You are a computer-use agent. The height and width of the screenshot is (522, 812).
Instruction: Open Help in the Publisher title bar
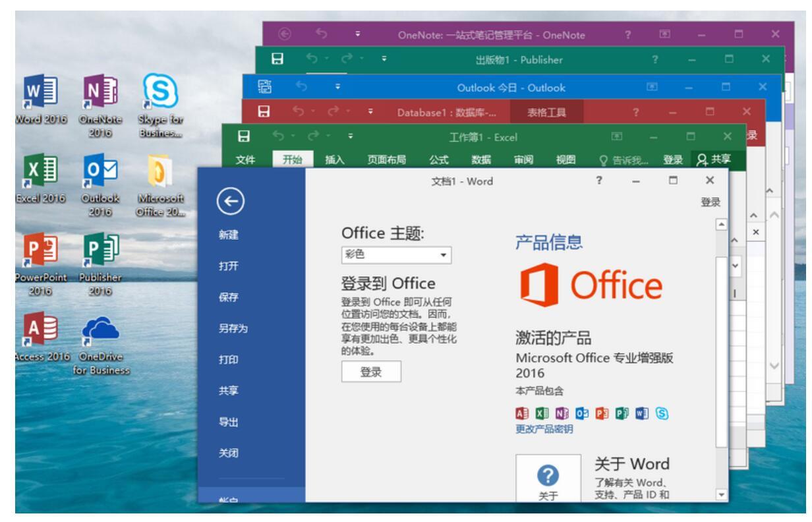point(656,61)
